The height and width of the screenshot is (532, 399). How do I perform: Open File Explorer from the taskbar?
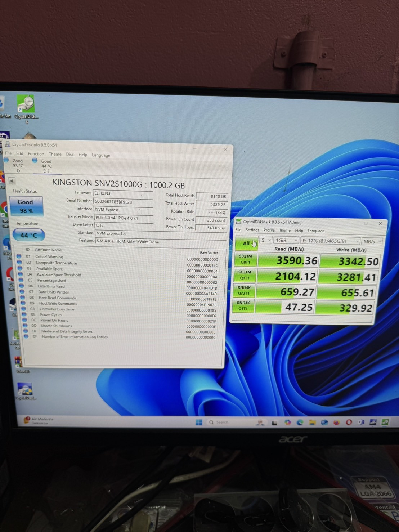[312, 422]
